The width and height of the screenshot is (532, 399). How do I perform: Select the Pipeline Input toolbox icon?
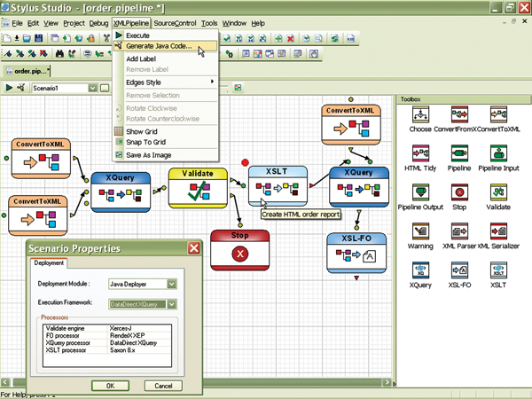(x=498, y=154)
